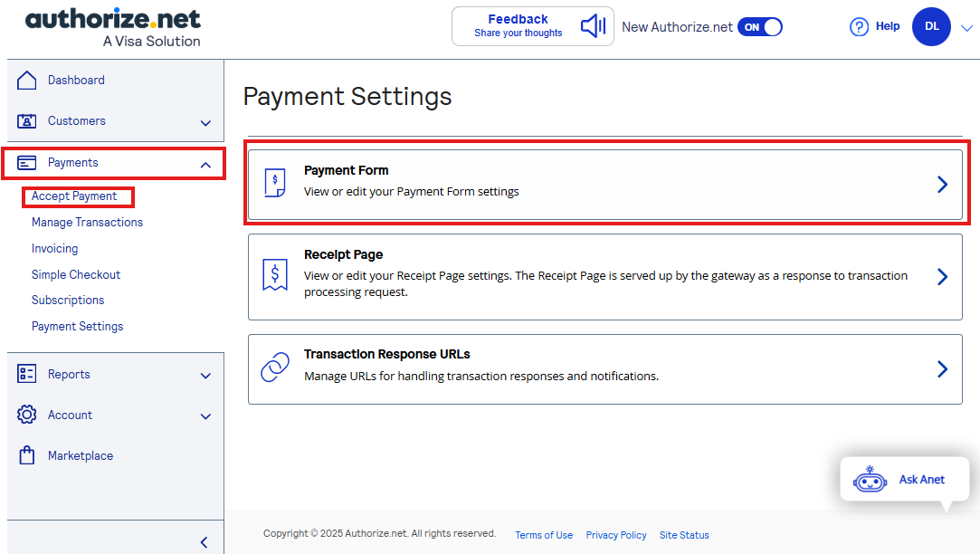Open the Payment Form settings card
Viewport: 980px width, 554px height.
(x=604, y=184)
